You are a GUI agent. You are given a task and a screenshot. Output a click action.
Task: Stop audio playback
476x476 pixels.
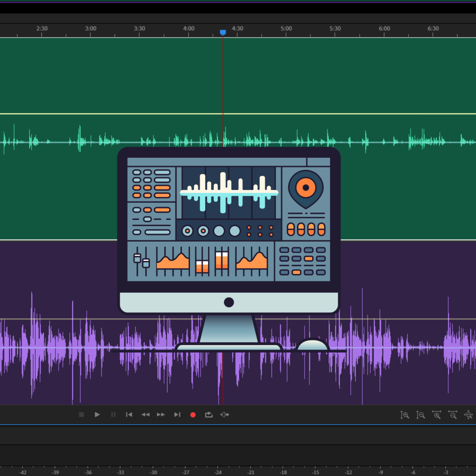point(81,415)
